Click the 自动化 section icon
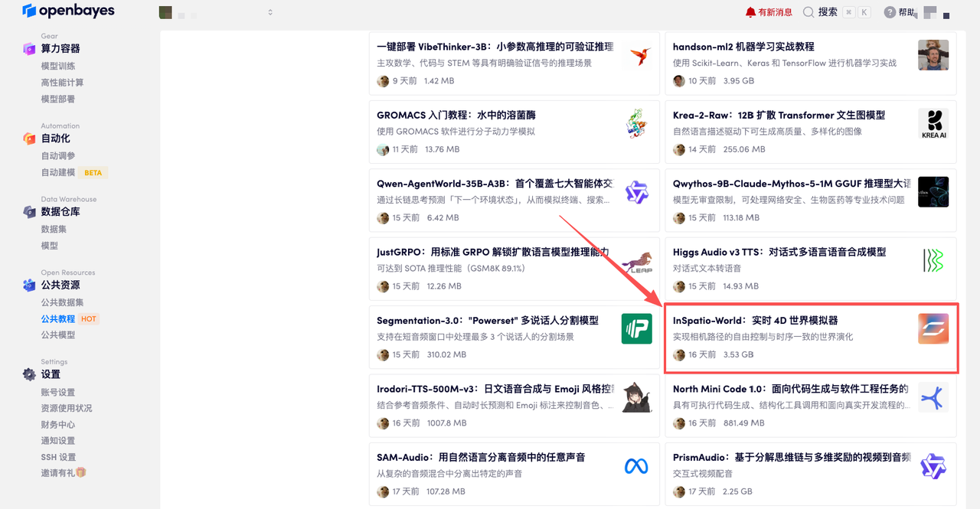Image resolution: width=980 pixels, height=509 pixels. (x=29, y=139)
